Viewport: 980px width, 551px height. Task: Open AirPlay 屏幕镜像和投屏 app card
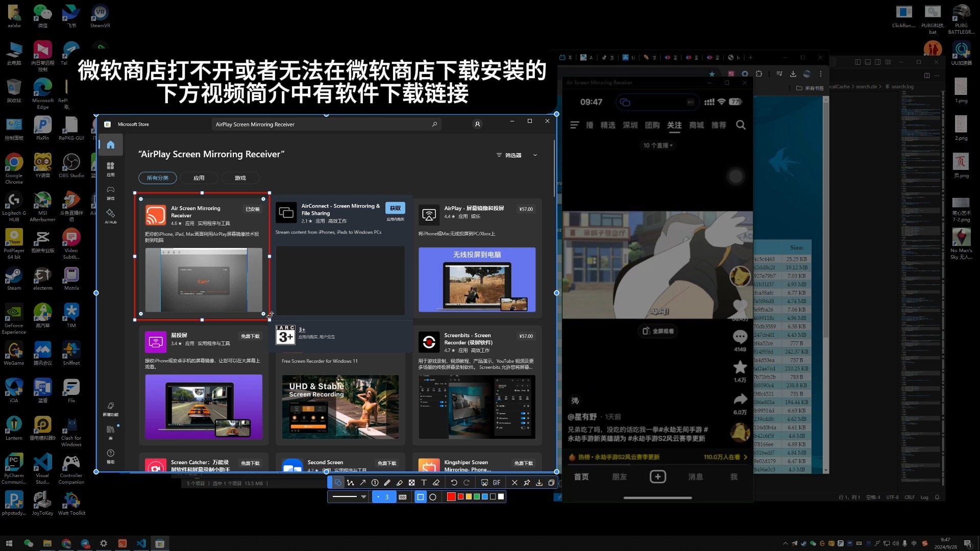[477, 257]
